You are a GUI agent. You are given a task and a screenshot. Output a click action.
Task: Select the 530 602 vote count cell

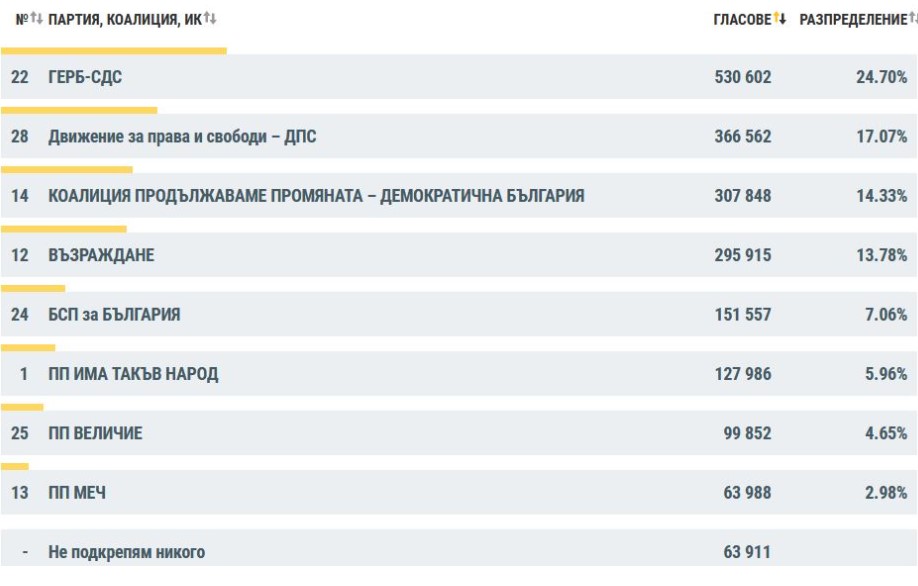click(743, 76)
